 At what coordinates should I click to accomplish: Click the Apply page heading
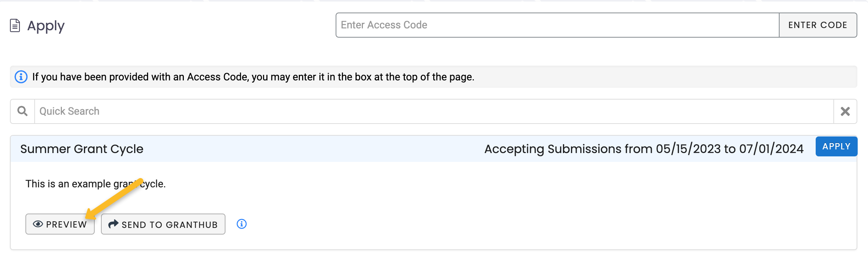tap(46, 26)
